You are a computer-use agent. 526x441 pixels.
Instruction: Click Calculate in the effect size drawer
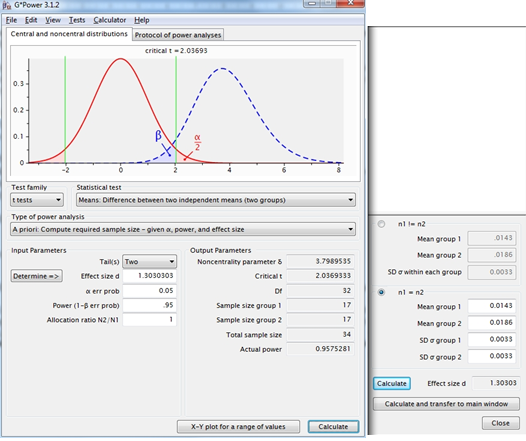coord(391,383)
